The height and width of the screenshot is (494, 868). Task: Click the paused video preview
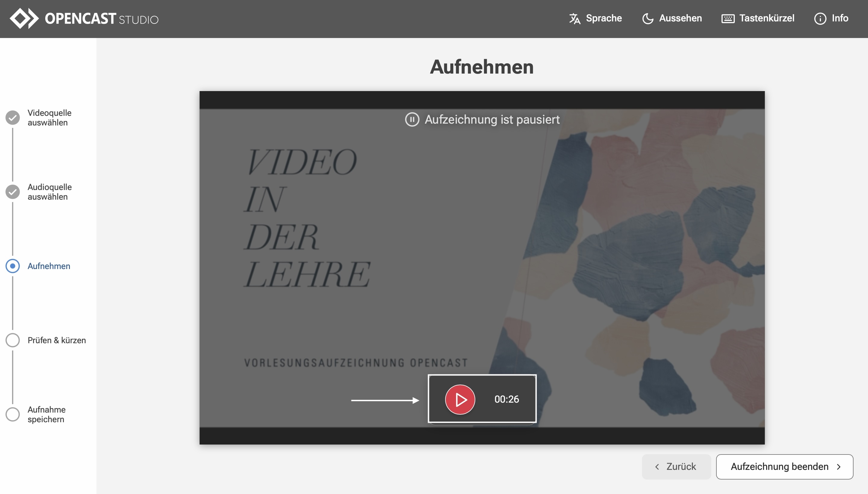coord(482,267)
